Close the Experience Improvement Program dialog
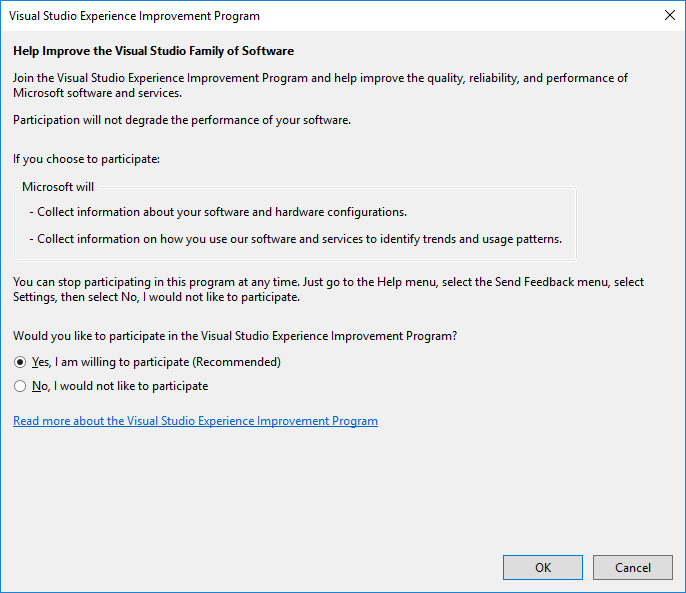The width and height of the screenshot is (686, 593). tap(669, 15)
